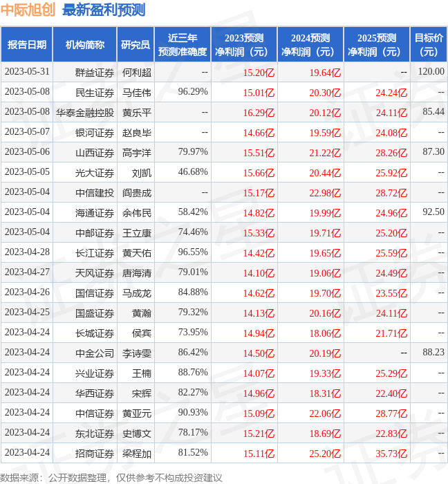The height and width of the screenshot is (484, 448).
Task: Select the 报告日期 column header
Action: [27, 45]
